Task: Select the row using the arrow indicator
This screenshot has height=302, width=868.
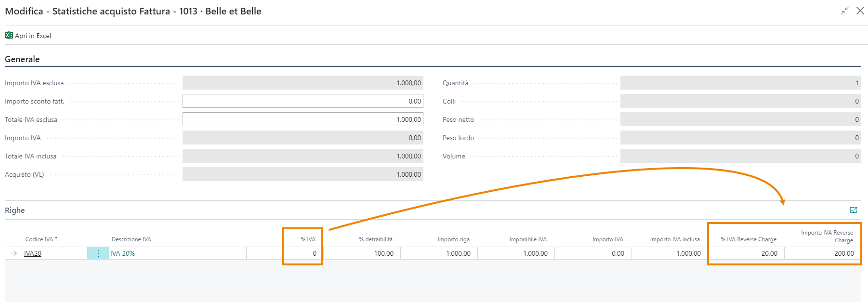Action: point(14,253)
